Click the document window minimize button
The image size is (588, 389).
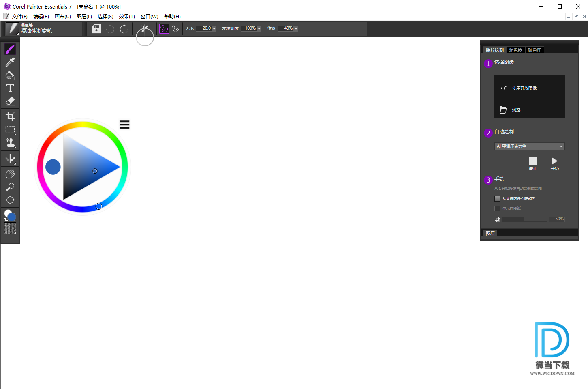click(x=569, y=17)
